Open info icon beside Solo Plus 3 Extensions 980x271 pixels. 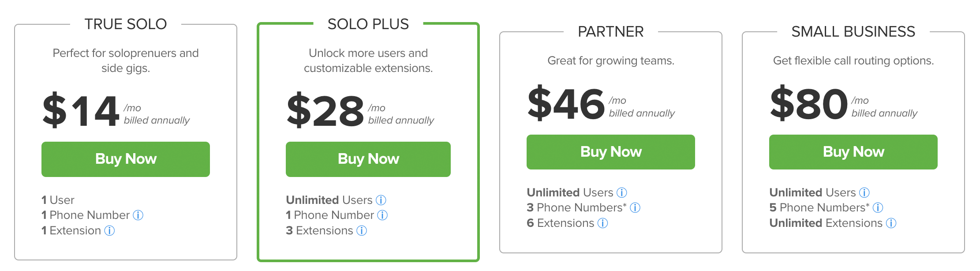coord(362,231)
